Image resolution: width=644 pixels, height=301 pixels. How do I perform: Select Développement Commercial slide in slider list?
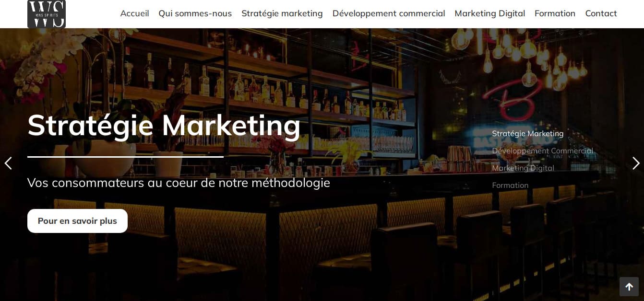tap(543, 151)
